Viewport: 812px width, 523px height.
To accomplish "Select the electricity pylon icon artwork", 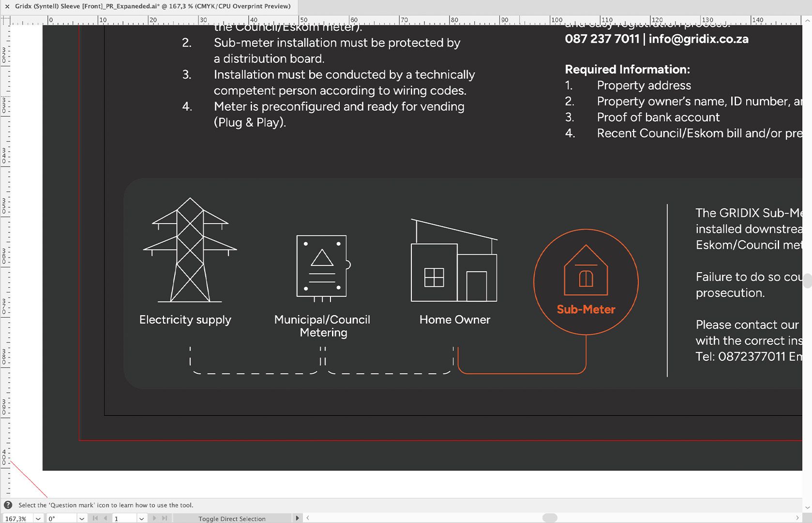I will click(x=190, y=250).
